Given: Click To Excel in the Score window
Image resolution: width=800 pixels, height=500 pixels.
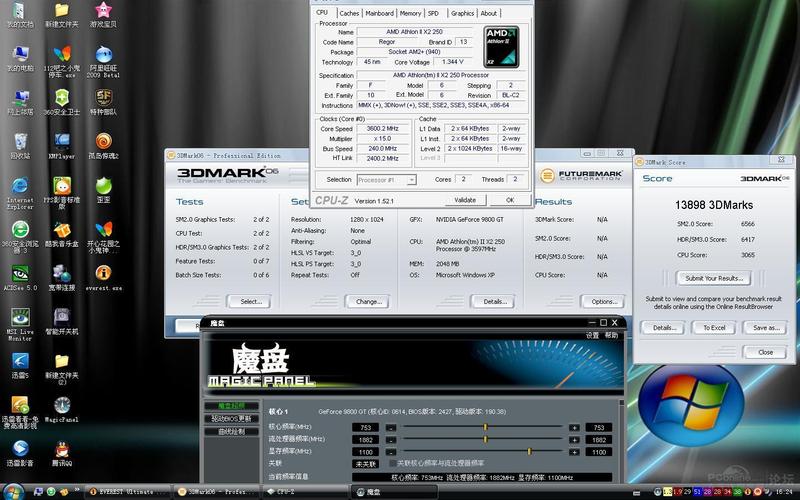Looking at the screenshot, I should point(714,328).
